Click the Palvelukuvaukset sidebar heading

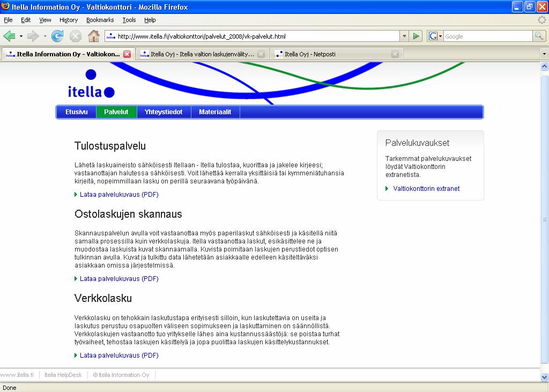(x=417, y=143)
